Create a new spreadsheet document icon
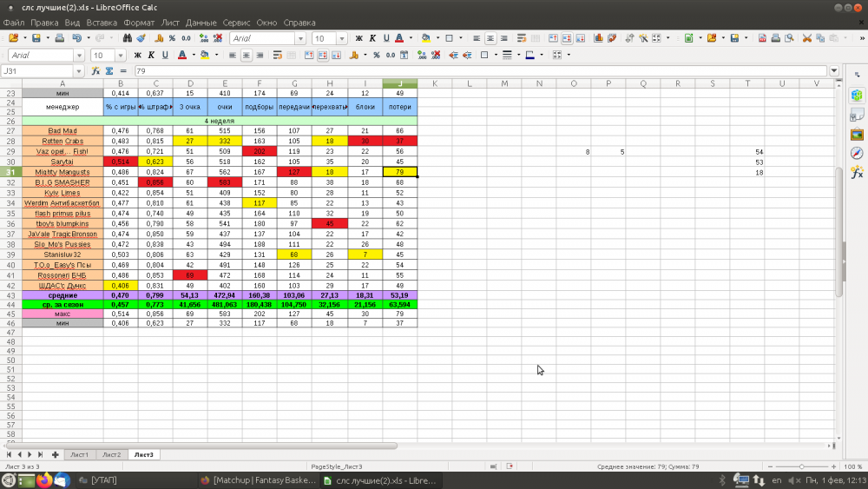The height and width of the screenshot is (489, 868). (x=688, y=38)
